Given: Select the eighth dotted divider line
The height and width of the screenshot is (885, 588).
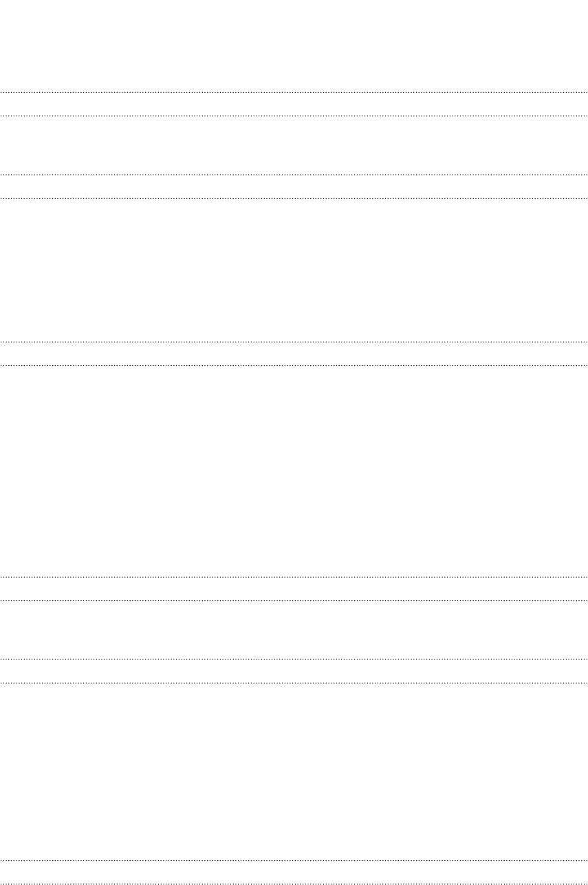Looking at the screenshot, I should tap(294, 600).
